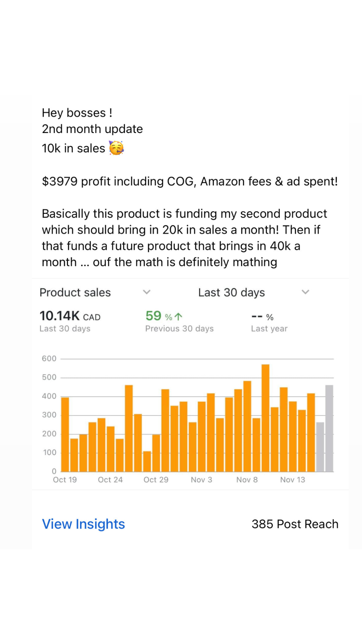Select the 10.14K CAD sales total
The height and width of the screenshot is (644, 362).
pos(70,316)
